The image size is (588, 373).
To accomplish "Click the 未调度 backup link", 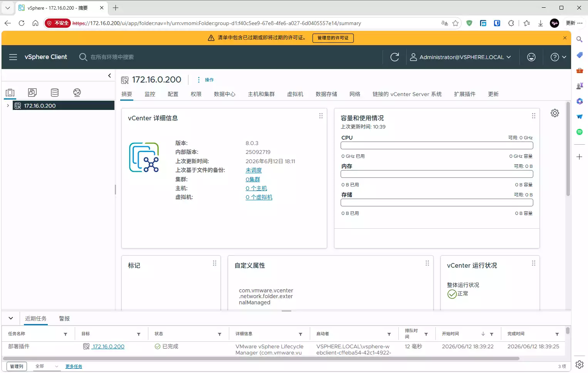I will [x=254, y=170].
